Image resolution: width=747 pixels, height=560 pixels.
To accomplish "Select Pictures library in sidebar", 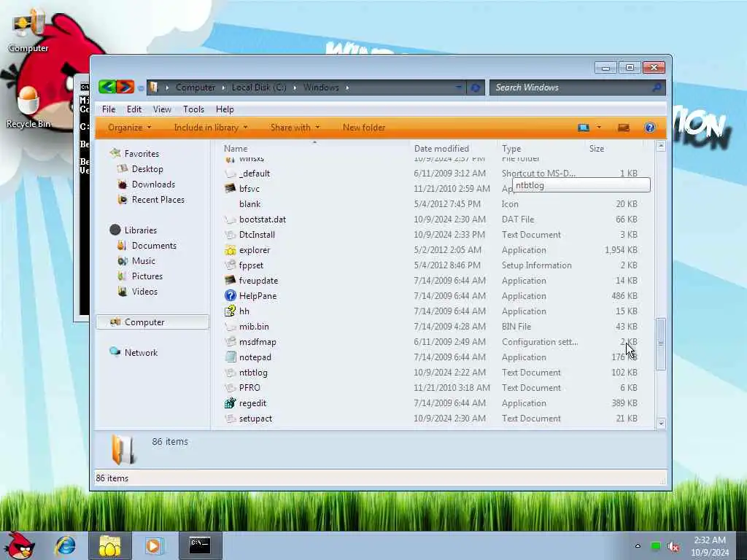I will point(147,276).
